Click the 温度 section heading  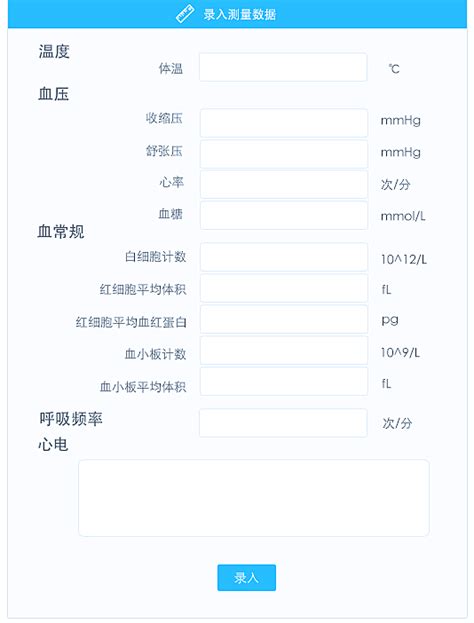click(x=54, y=52)
